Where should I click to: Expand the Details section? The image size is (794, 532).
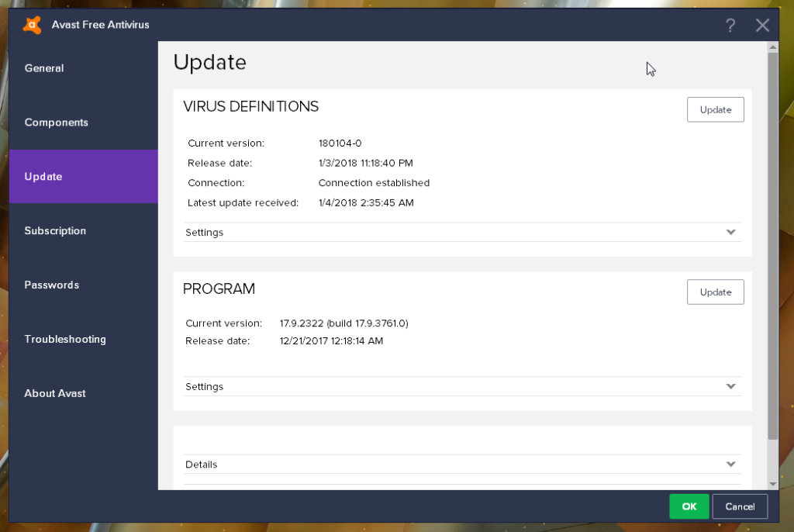462,464
